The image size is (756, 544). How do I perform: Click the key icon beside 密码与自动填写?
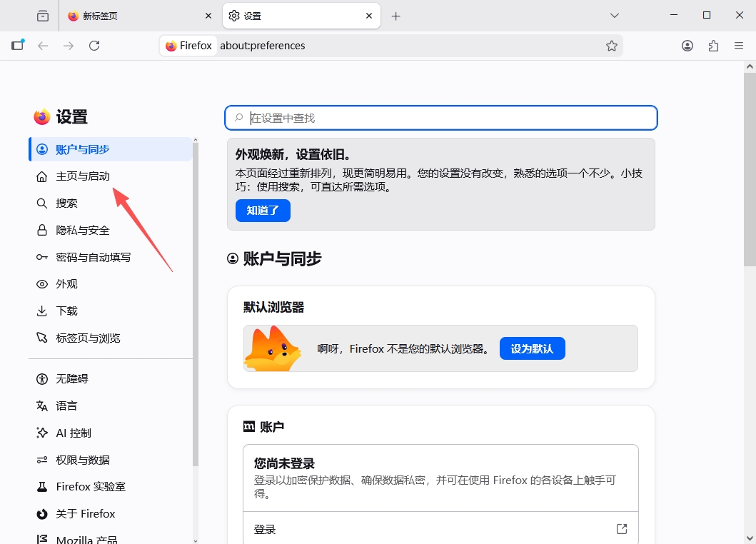click(42, 257)
